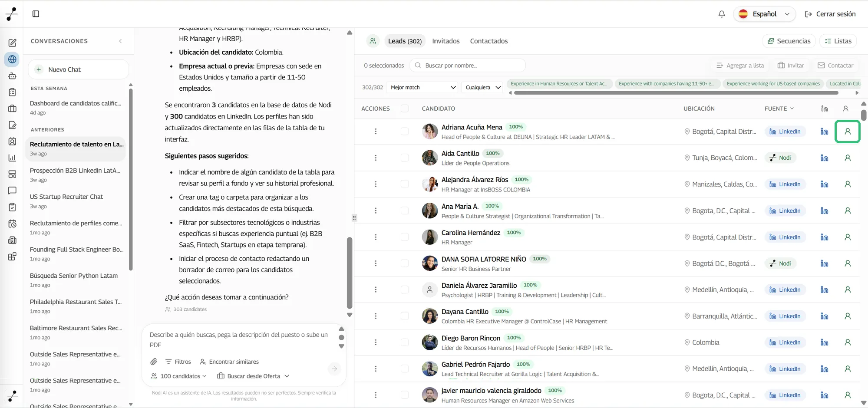Screen dimensions: 868x408
Task: Tick checkbox for DANA SOFIA LATORRE NIÑO
Action: [x=405, y=263]
